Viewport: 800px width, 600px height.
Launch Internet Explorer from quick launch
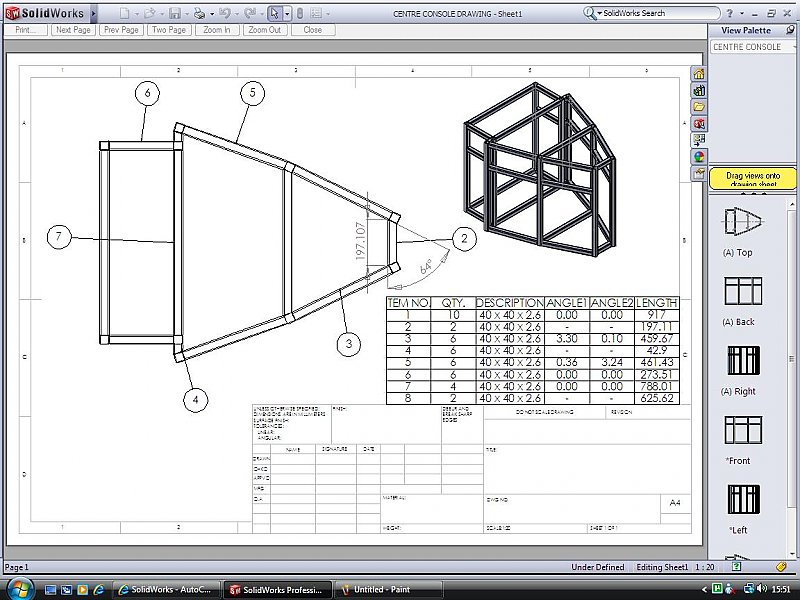pos(98,590)
